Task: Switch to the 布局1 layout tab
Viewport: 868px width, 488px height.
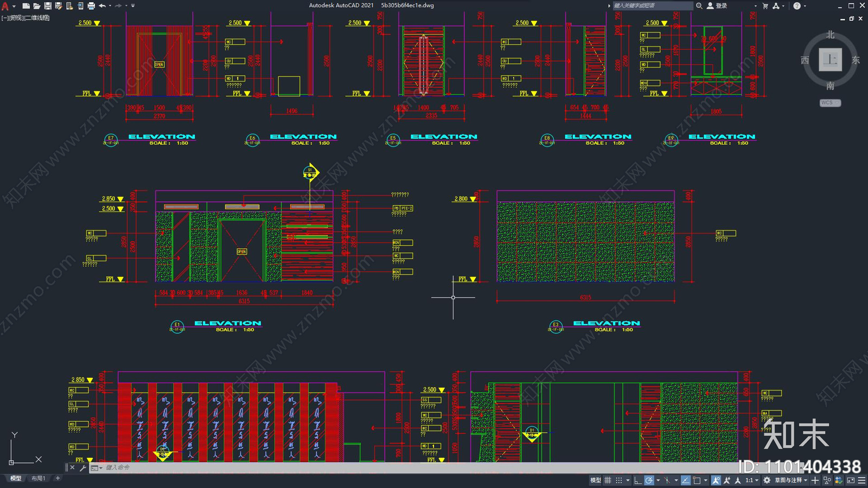Action: pyautogui.click(x=38, y=478)
